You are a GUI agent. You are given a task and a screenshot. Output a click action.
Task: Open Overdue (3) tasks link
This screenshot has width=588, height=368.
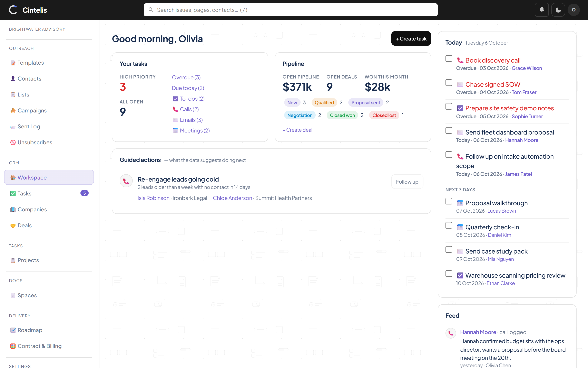[186, 77]
